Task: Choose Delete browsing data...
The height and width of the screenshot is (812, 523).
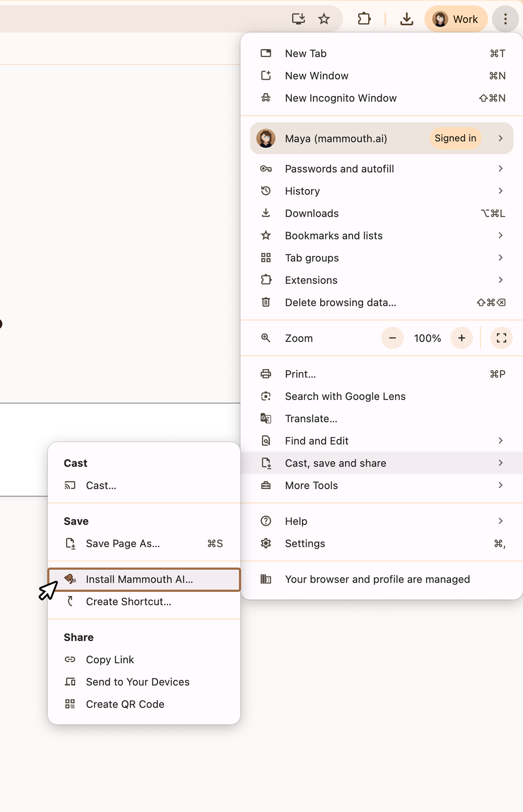Action: pyautogui.click(x=381, y=302)
